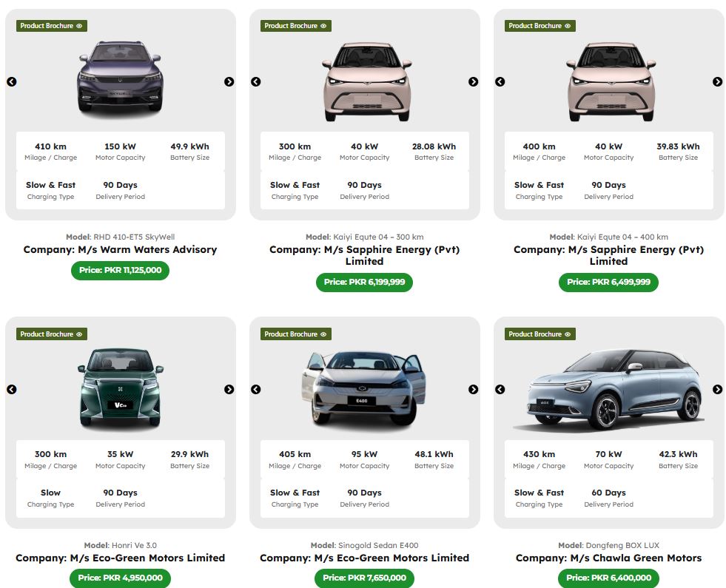The image size is (726, 588).
Task: Open Product Brochure for SkyWell RHD 410-ET5
Action: 51,26
